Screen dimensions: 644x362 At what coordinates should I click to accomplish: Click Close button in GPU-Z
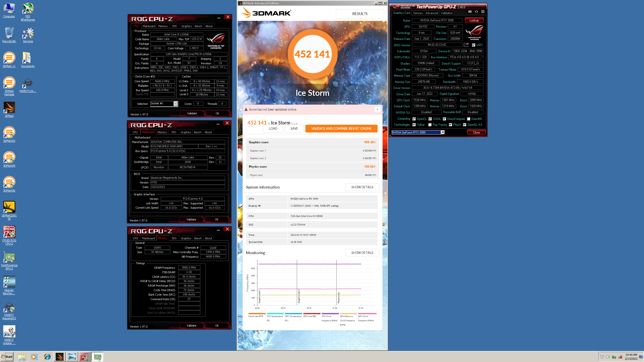476,132
